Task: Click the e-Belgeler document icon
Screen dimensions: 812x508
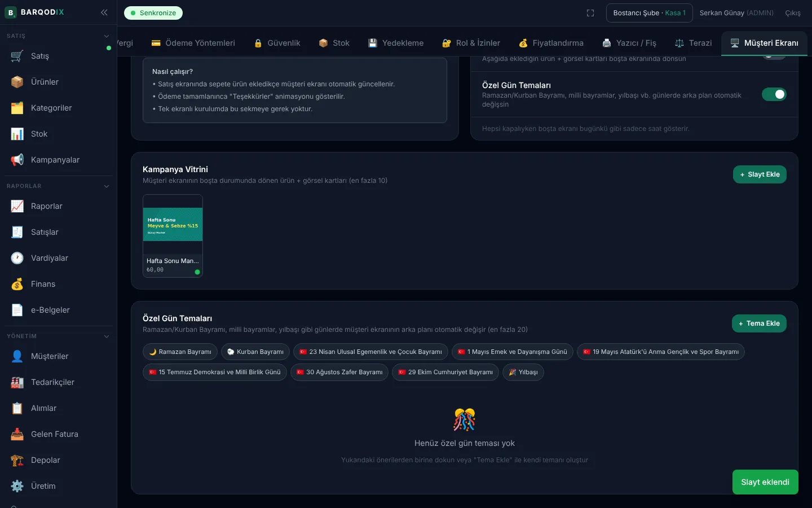Action: pos(17,310)
